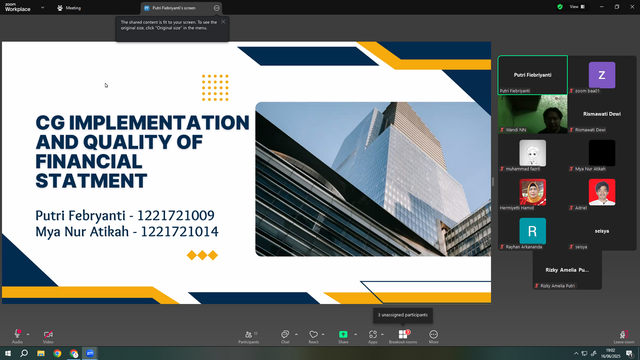The image size is (640, 360).
Task: Expand share options arrow beside Share
Action: (355, 334)
